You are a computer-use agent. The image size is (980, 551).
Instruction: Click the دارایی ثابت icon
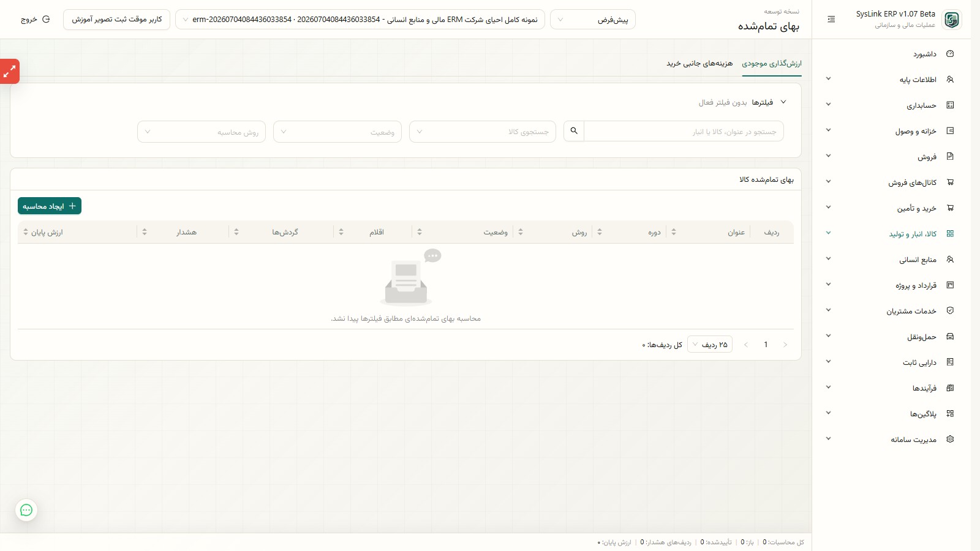coord(950,362)
